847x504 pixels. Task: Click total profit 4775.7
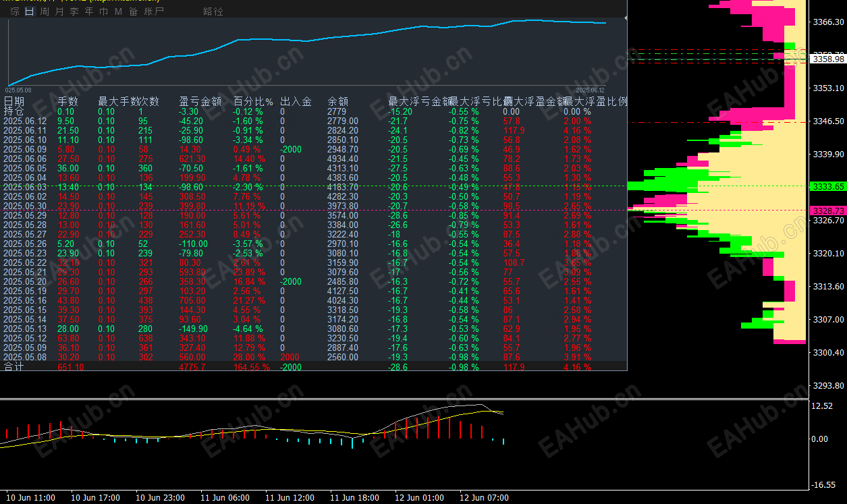(192, 367)
